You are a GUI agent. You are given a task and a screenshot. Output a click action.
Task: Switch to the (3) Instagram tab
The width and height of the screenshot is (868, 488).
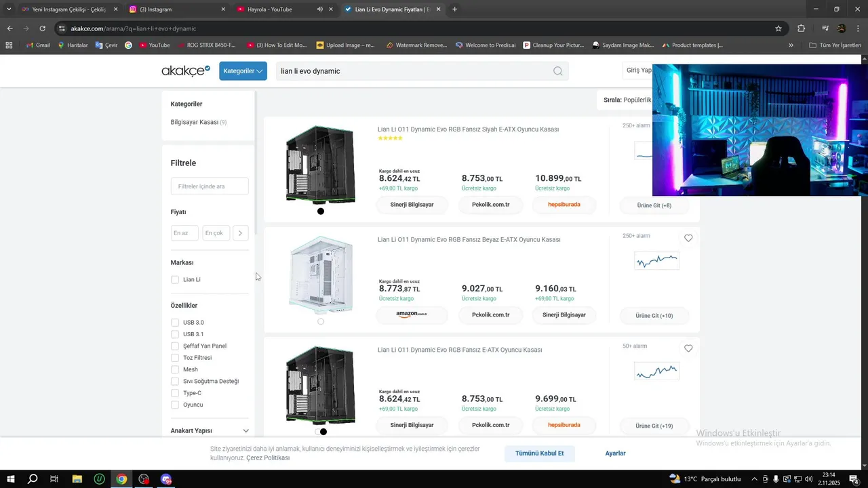pos(178,9)
